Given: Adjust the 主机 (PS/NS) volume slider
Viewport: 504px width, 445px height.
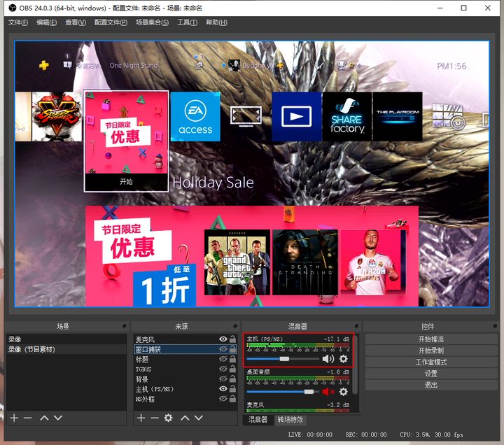Looking at the screenshot, I should pos(283,358).
